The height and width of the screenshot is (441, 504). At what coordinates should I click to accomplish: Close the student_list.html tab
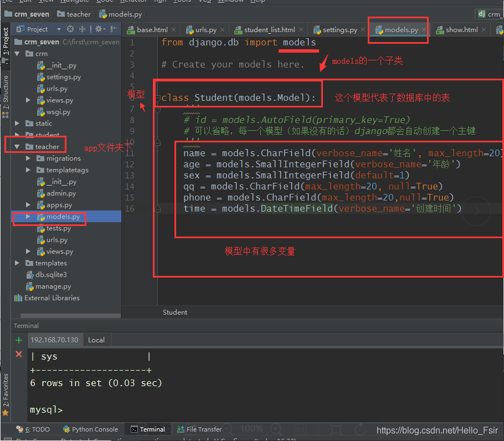click(x=301, y=29)
